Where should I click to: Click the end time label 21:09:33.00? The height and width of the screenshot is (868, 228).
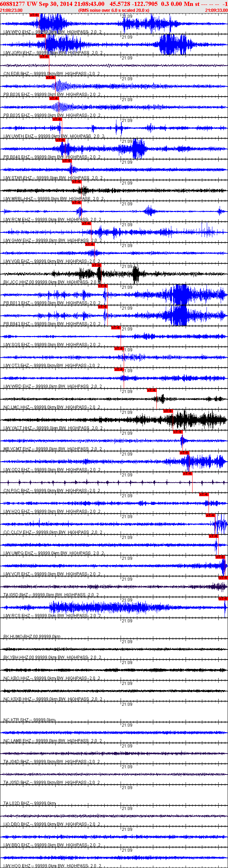coord(216,10)
